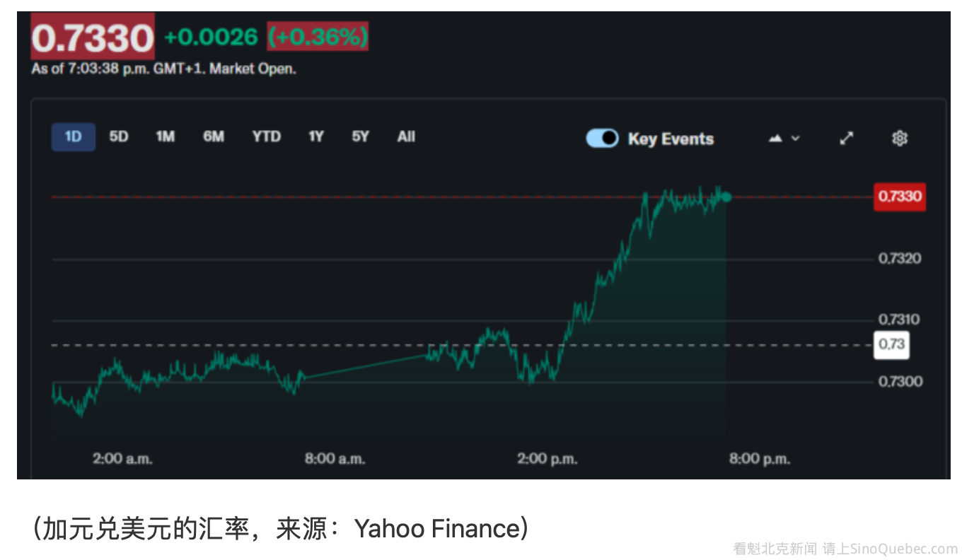Show the 6M chart range
The height and width of the screenshot is (560, 962).
213,137
